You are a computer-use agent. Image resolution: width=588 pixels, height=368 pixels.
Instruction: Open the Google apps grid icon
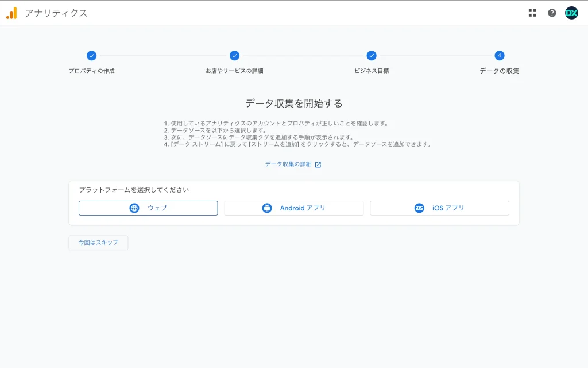[532, 13]
